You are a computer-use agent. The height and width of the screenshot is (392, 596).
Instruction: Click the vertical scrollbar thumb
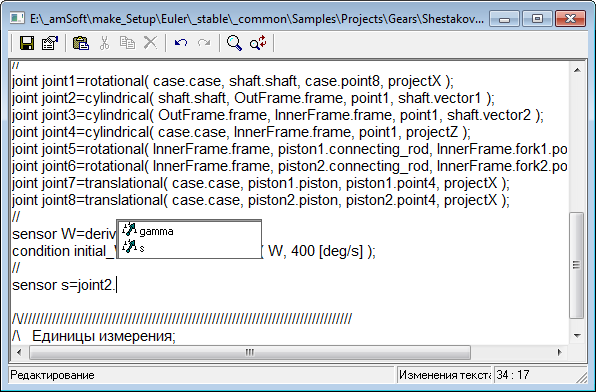tap(577, 265)
